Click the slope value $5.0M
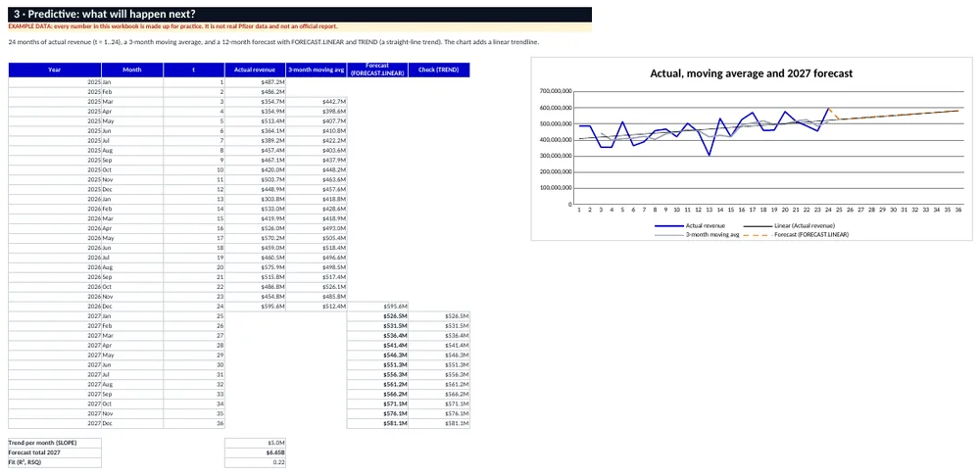 (255, 443)
